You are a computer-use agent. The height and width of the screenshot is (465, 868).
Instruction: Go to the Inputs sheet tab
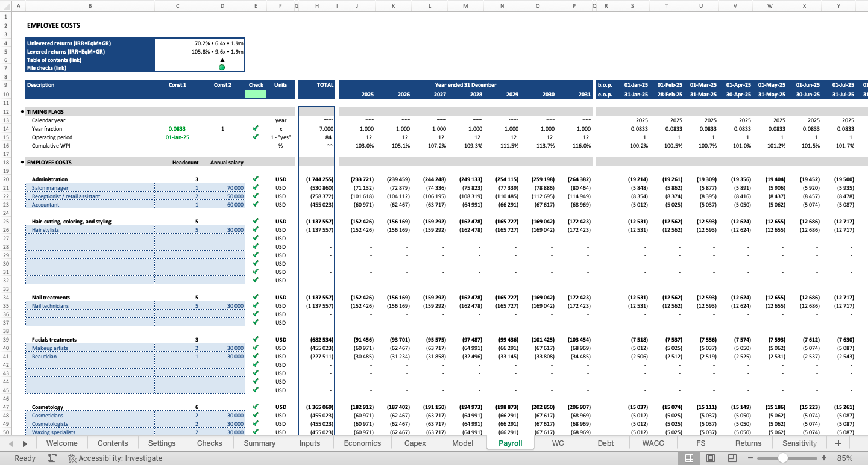(310, 443)
